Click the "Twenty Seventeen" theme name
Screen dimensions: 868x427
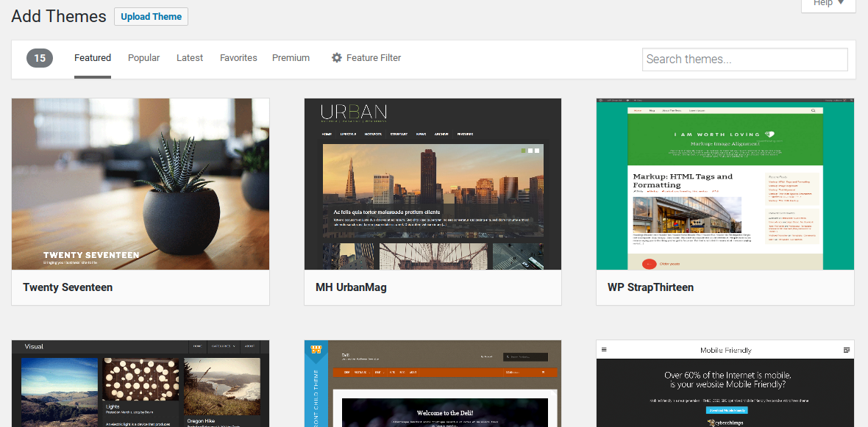pyautogui.click(x=68, y=287)
